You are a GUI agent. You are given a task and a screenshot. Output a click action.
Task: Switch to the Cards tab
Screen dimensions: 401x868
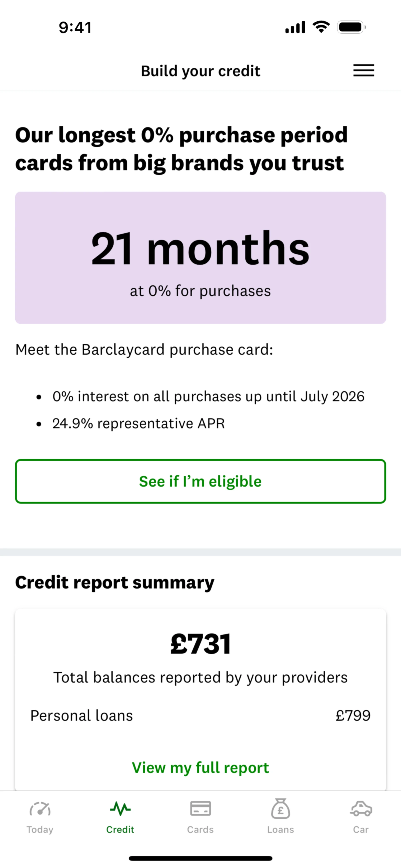200,815
